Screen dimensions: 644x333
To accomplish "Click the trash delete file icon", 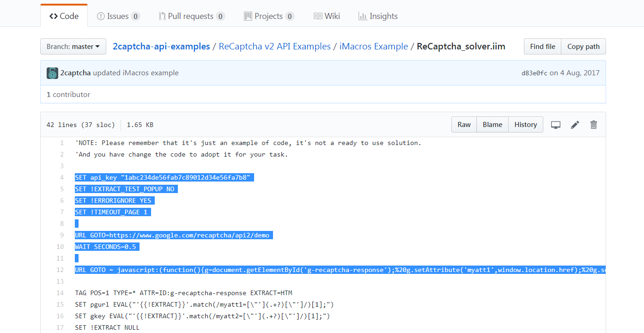I will click(594, 125).
